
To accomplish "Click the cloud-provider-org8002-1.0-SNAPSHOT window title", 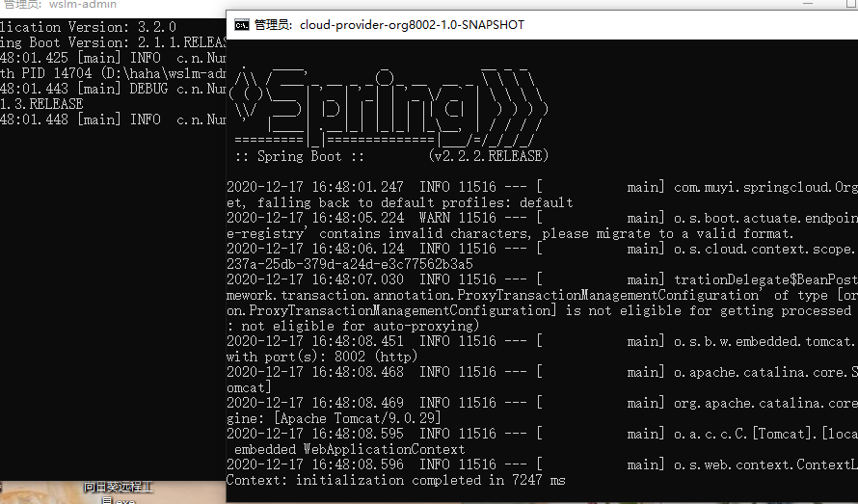I will [389, 25].
